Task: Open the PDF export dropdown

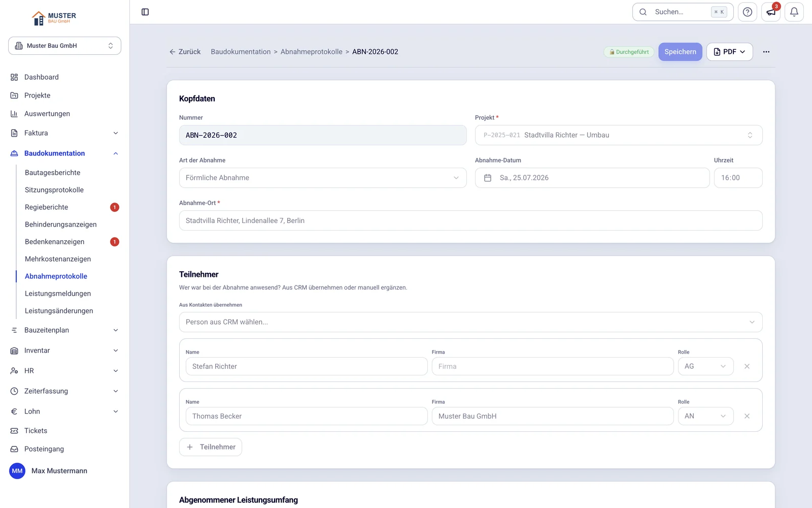Action: click(x=730, y=52)
